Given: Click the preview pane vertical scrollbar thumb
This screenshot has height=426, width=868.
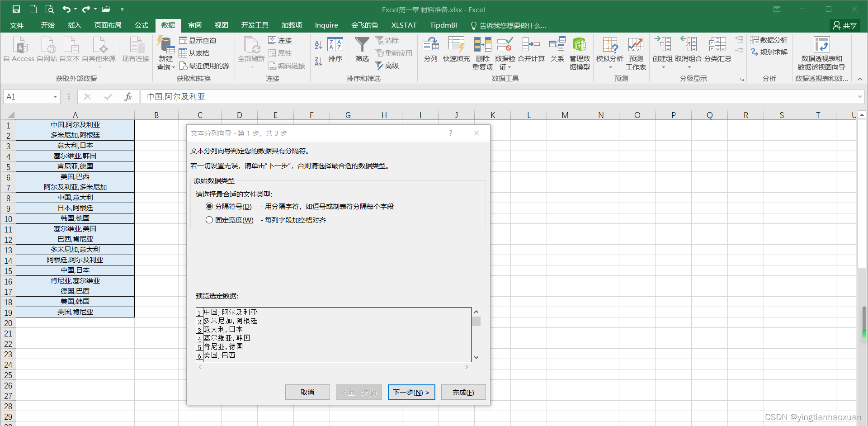Looking at the screenshot, I should (476, 322).
